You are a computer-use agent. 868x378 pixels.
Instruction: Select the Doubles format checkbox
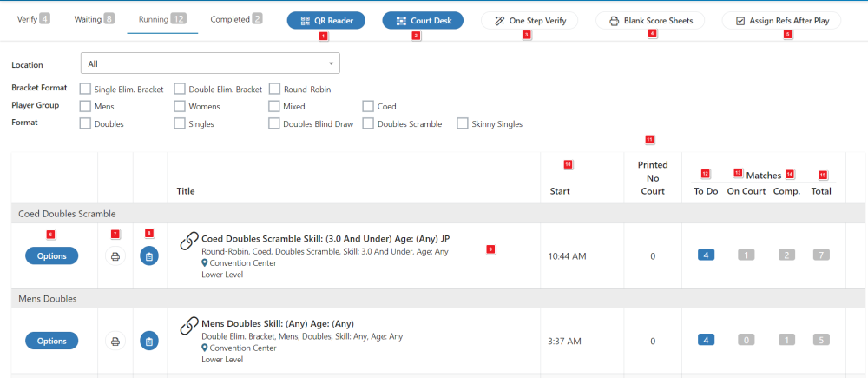(x=85, y=123)
